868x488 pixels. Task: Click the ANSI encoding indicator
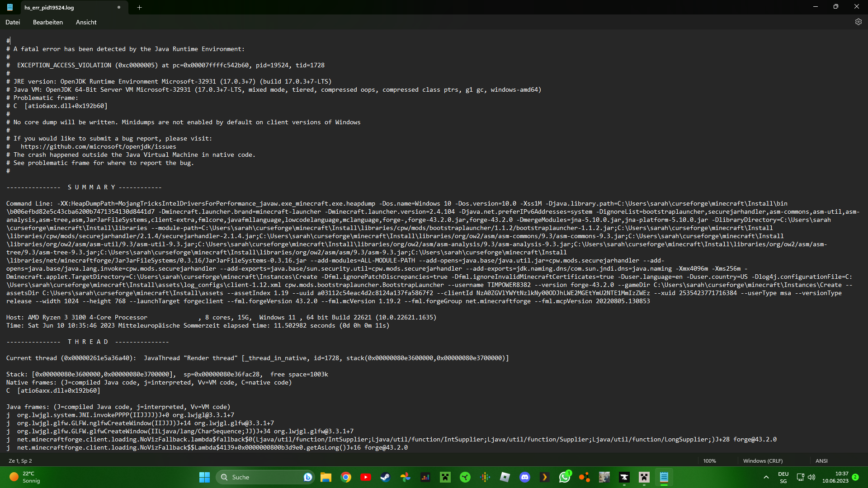coord(821,461)
